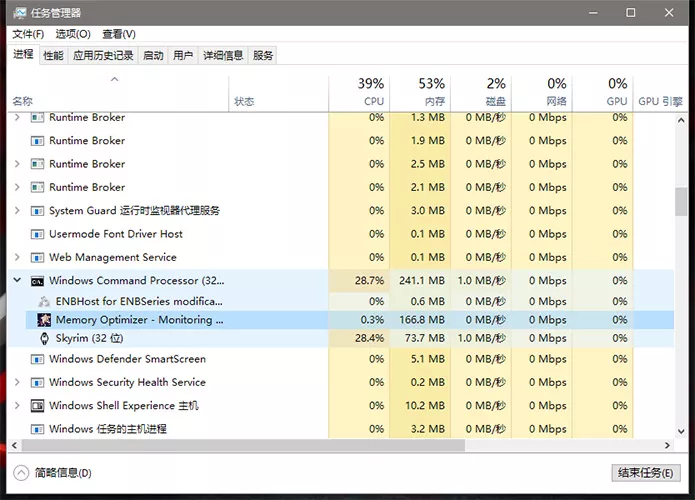Expand Runtime Broker row using 2.5 MB
Image resolution: width=695 pixels, height=500 pixels.
[17, 164]
